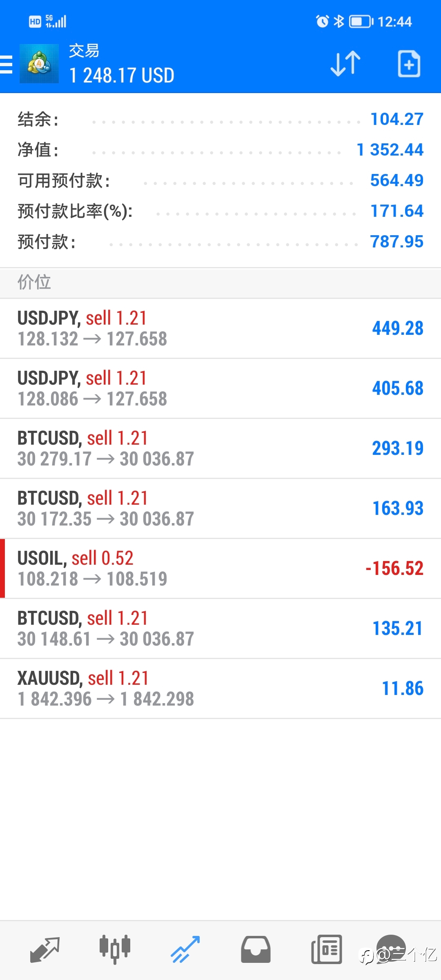441x980 pixels.
Task: Select USDJPY position opened at 128.132
Action: click(220, 329)
